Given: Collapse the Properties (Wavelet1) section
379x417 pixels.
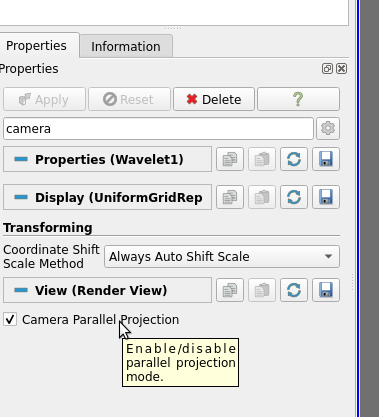Looking at the screenshot, I should point(107,159).
